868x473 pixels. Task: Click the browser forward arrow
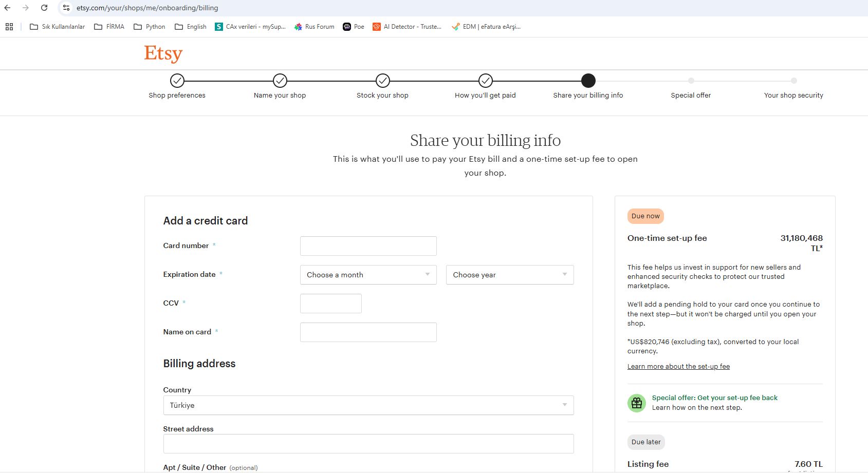tap(25, 8)
